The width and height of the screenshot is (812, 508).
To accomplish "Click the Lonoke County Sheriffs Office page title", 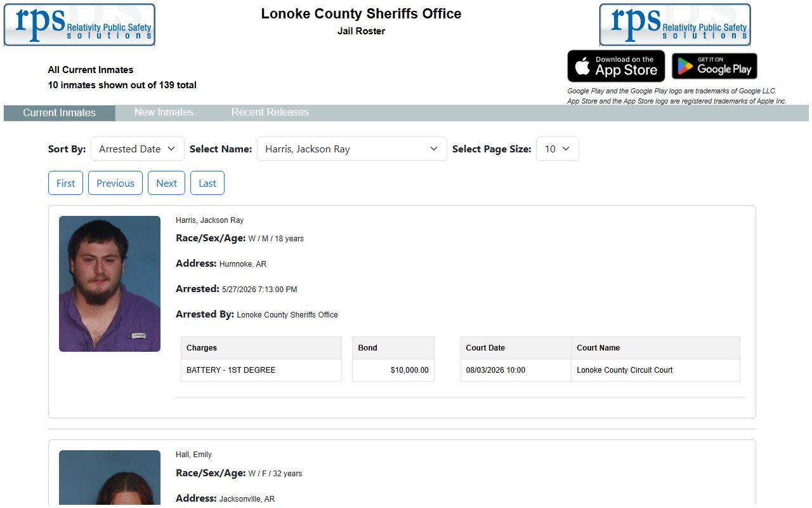I will (361, 14).
